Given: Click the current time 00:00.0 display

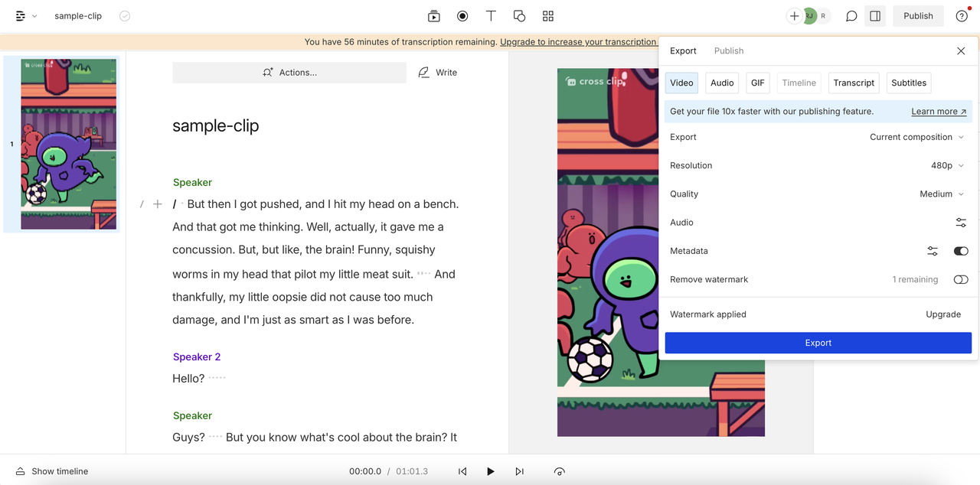Looking at the screenshot, I should click(x=365, y=471).
